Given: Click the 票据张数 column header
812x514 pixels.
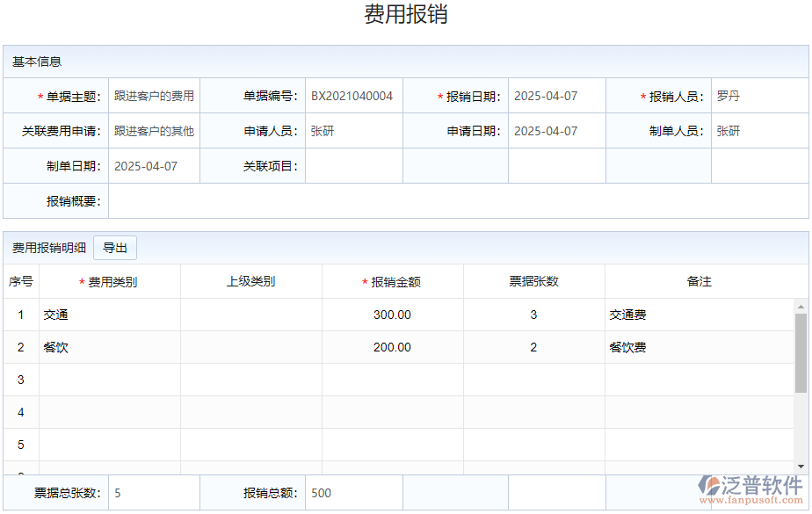Looking at the screenshot, I should point(533,281).
